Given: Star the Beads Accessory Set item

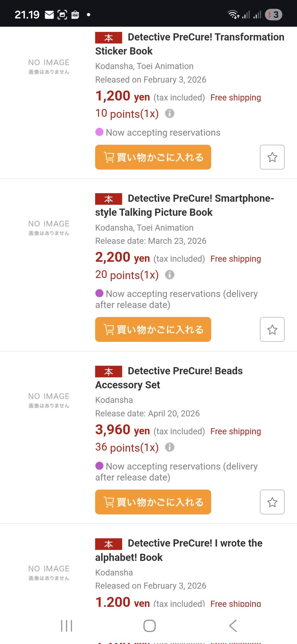Looking at the screenshot, I should tap(272, 502).
